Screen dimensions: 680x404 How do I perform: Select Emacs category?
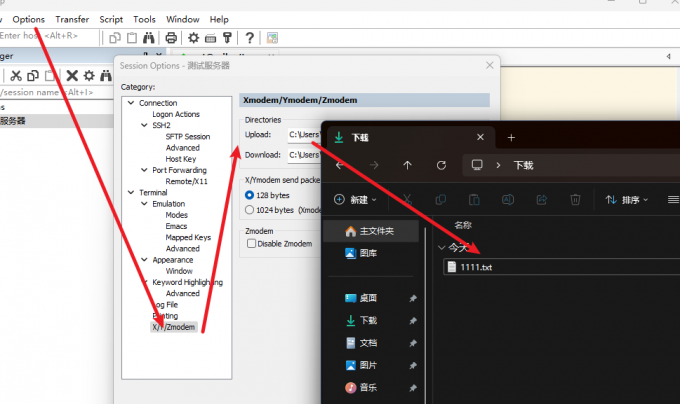176,226
